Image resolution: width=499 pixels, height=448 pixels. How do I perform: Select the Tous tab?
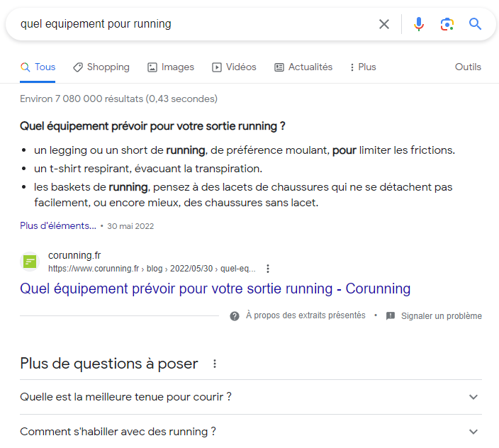(38, 67)
